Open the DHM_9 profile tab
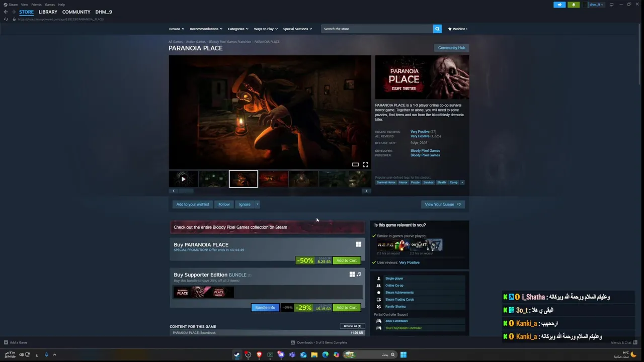The height and width of the screenshot is (362, 644). tap(104, 12)
